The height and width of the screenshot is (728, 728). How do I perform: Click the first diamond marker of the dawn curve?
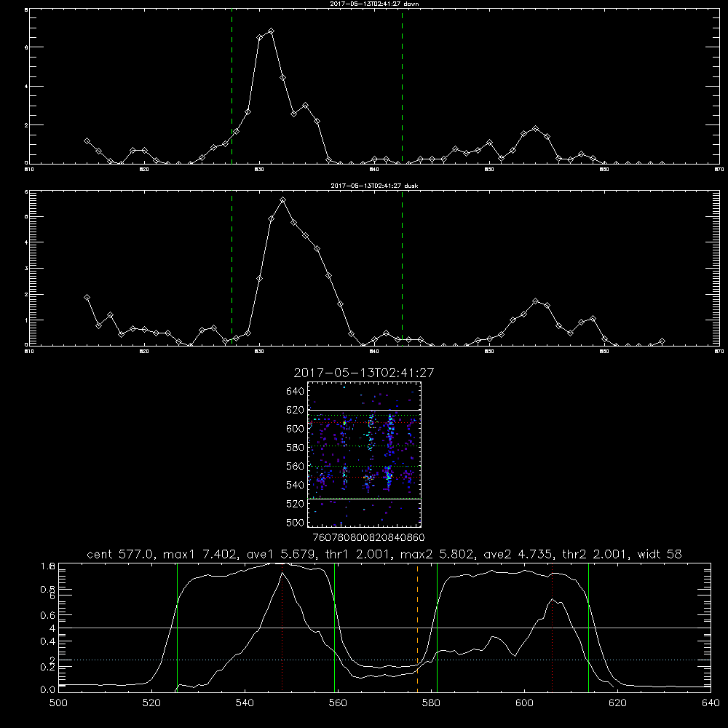point(87,141)
